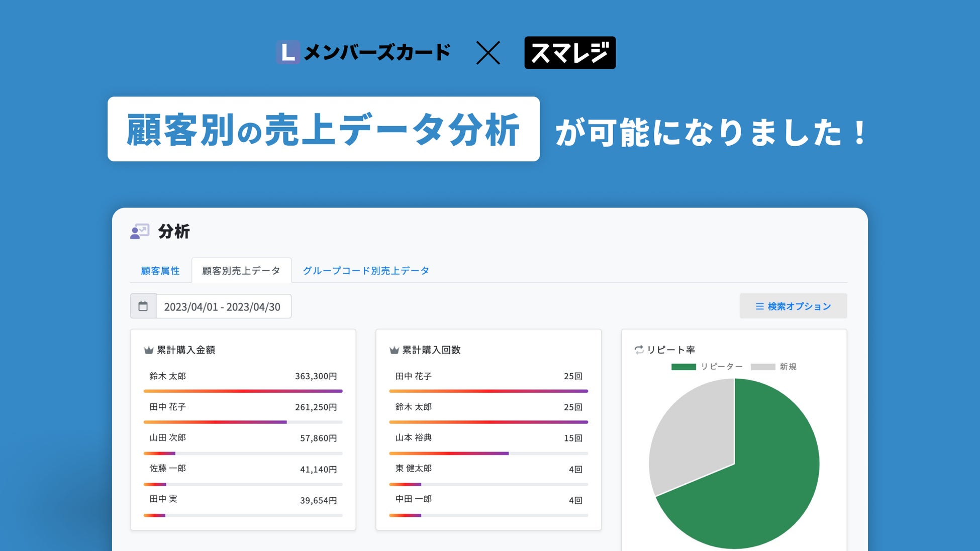Click the 39,654円 amount value
The height and width of the screenshot is (551, 980).
point(319,501)
